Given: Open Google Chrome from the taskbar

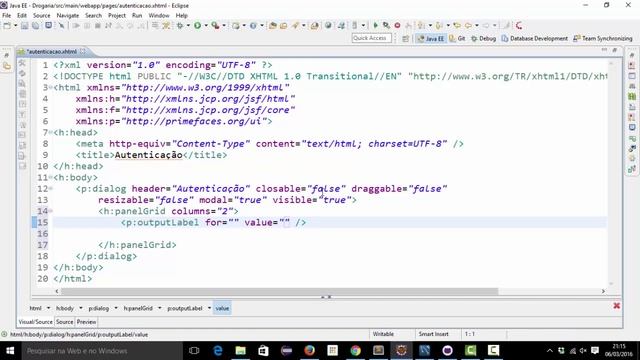Looking at the screenshot, I should pyautogui.click(x=356, y=351).
